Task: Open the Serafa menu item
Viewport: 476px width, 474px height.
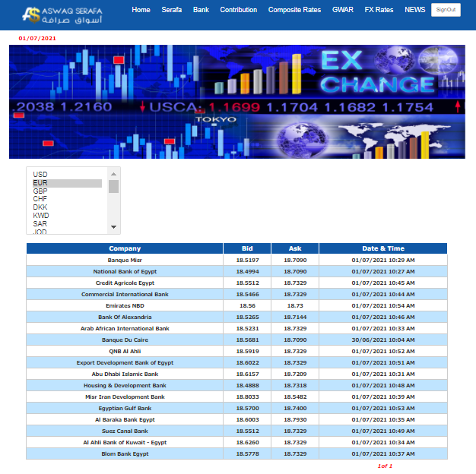Action: pos(172,10)
